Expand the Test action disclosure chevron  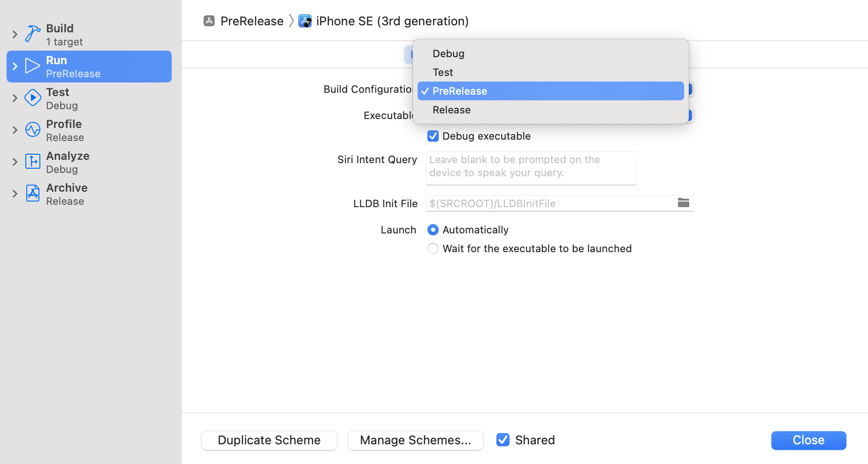point(15,98)
